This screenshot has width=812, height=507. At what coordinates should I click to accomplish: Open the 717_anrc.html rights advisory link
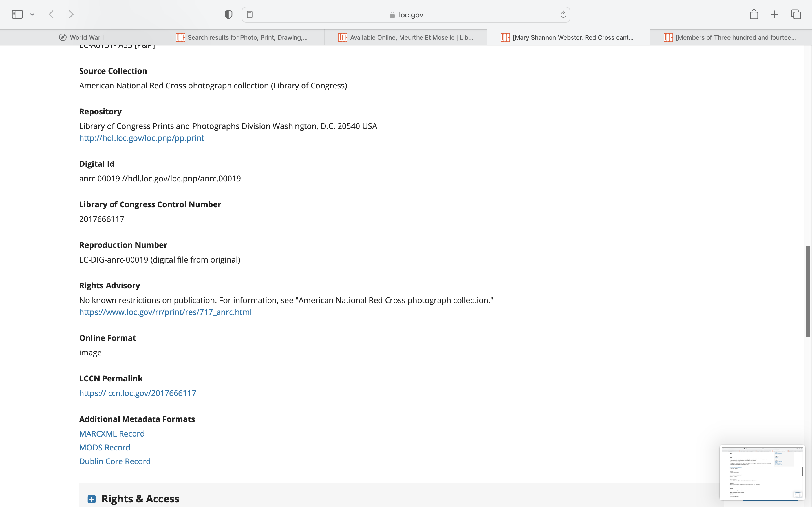point(165,312)
